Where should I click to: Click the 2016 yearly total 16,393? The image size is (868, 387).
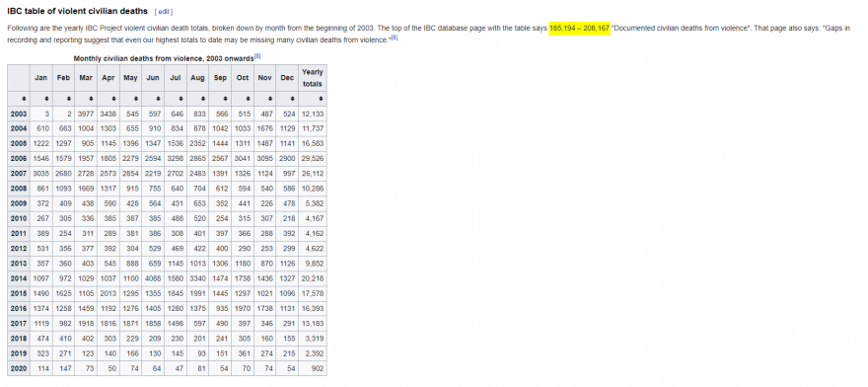pos(313,308)
